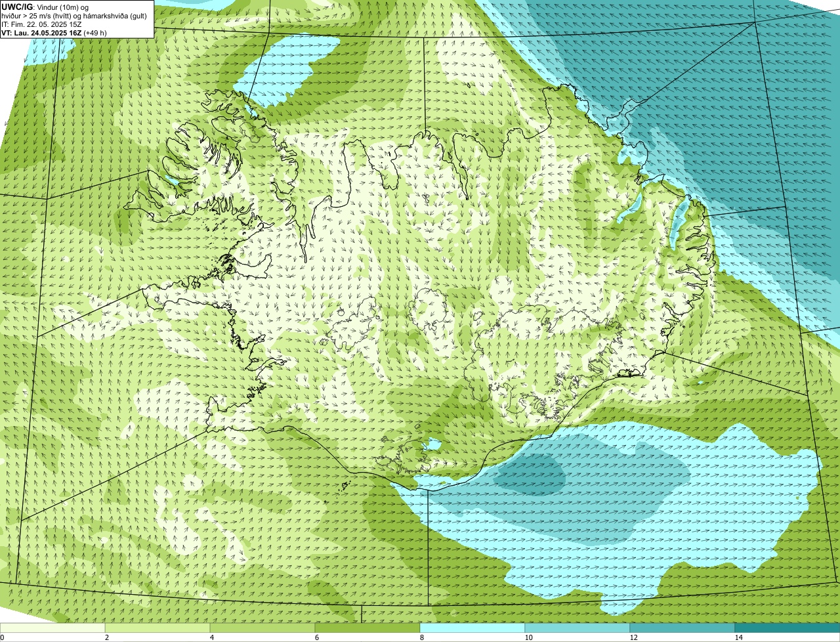Select the "hviður > 25 m/s (hvítt)" description line
This screenshot has width=840, height=642.
click(x=74, y=16)
